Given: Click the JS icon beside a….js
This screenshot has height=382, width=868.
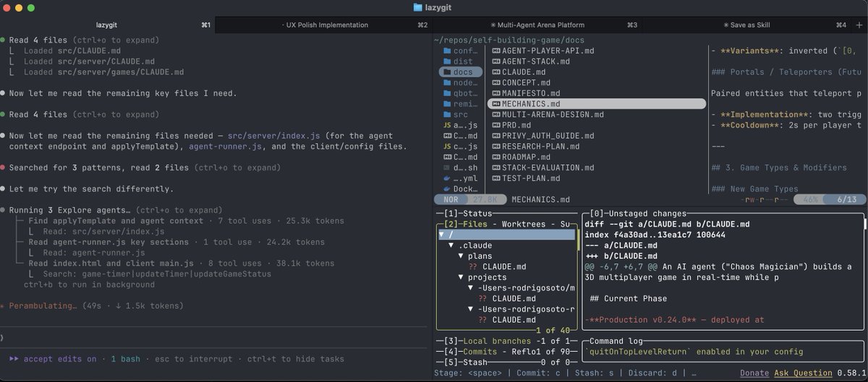Looking at the screenshot, I should [446, 125].
